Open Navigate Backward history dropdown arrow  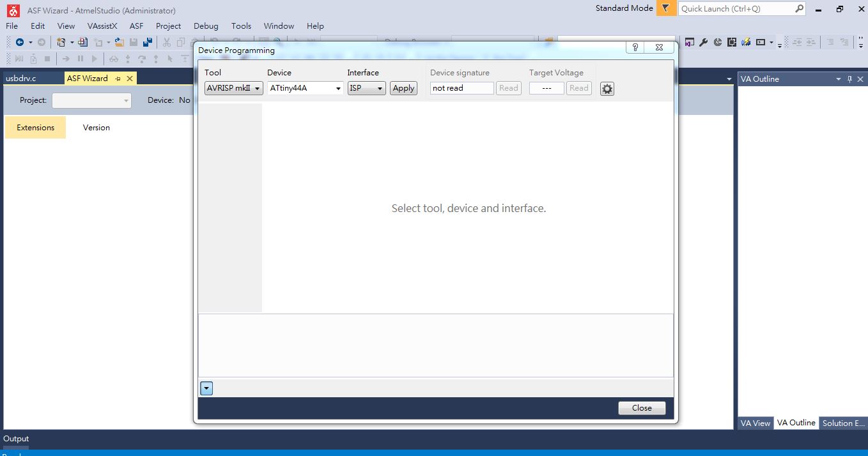(x=29, y=42)
